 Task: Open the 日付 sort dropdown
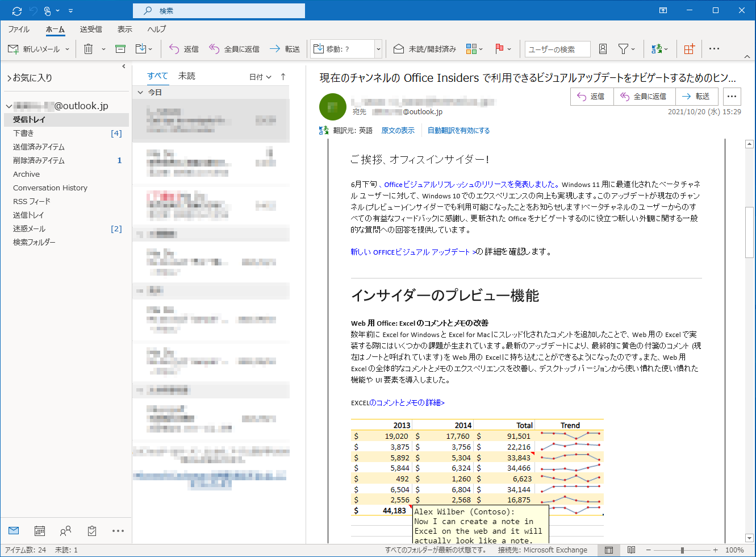point(259,76)
